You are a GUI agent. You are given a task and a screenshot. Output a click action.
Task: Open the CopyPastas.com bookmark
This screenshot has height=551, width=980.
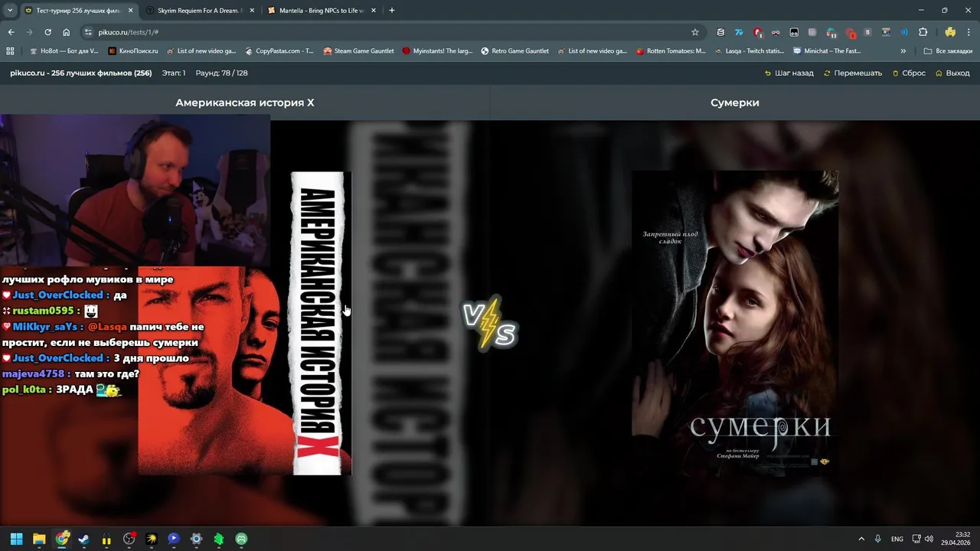279,51
